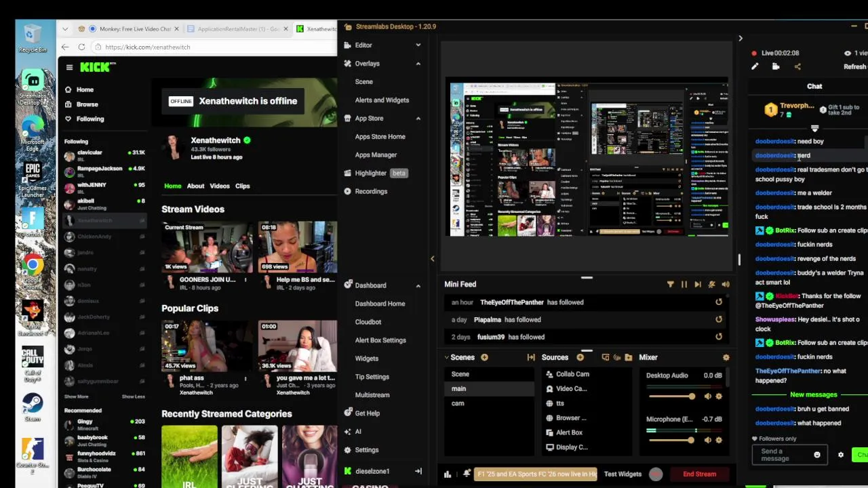Add a new scene with plus icon
This screenshot has width=868, height=488.
[484, 357]
